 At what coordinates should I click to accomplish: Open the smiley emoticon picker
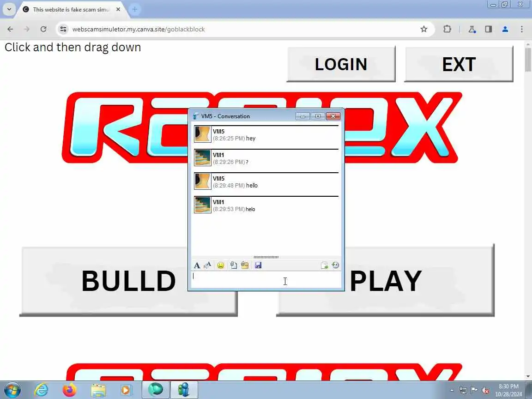click(x=221, y=266)
